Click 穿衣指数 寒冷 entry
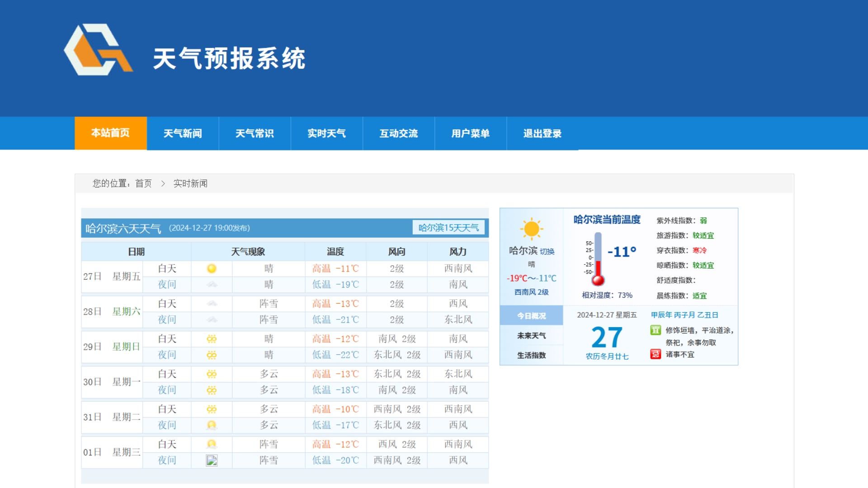Viewport: 868px width, 488px height. 682,251
